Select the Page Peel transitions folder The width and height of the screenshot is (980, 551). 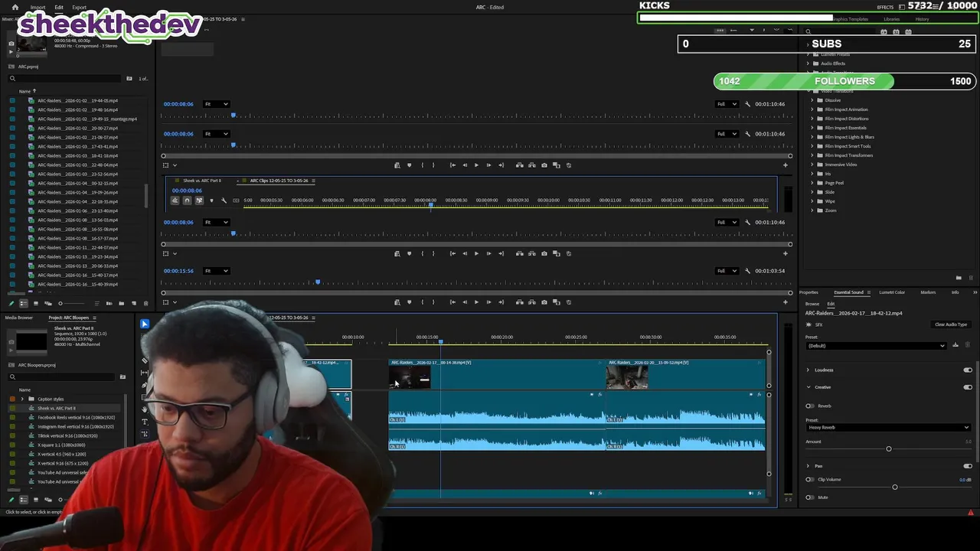834,183
